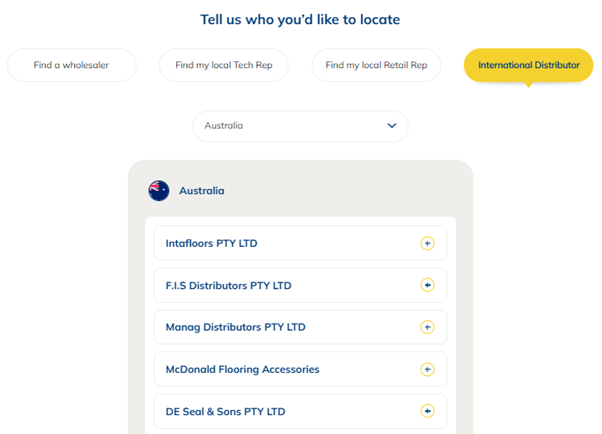Click the Australia flag icon
Image resolution: width=602 pixels, height=434 pixels.
[x=159, y=190]
